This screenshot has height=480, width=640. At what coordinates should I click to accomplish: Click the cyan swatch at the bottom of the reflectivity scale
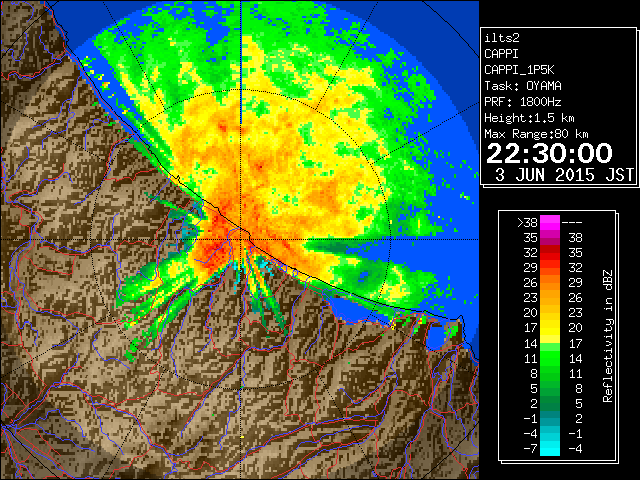(x=550, y=448)
